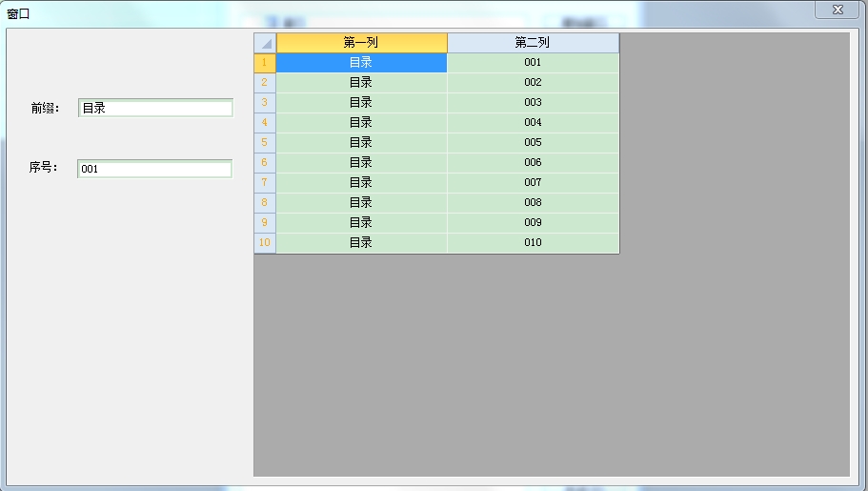868x491 pixels.
Task: Click the 目录 cell in row 3
Action: point(361,103)
